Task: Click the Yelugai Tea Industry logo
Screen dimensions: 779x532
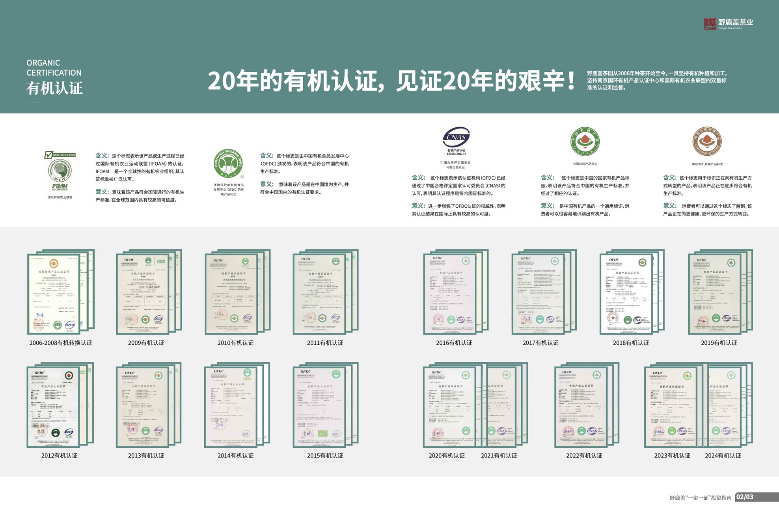Action: tap(728, 24)
